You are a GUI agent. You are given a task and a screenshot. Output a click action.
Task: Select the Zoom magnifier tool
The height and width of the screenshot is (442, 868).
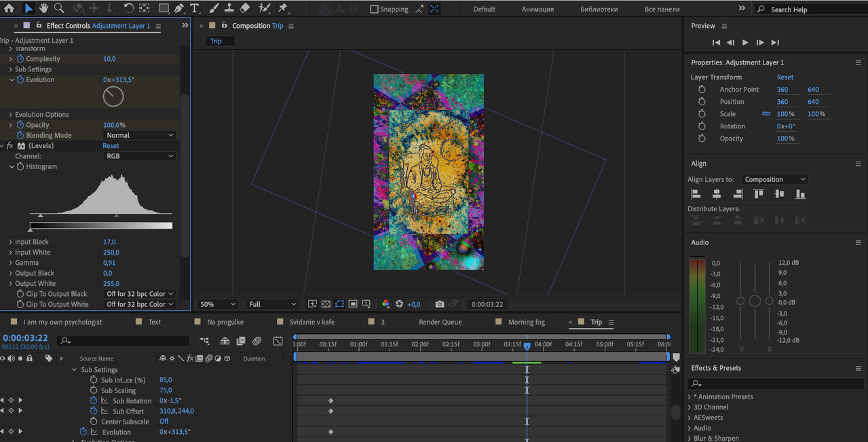[59, 9]
